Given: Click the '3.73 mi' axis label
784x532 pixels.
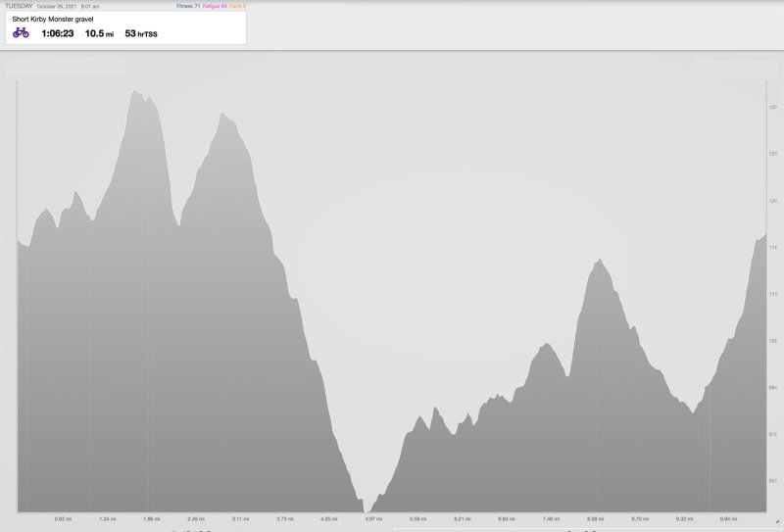Looking at the screenshot, I should click(284, 519).
